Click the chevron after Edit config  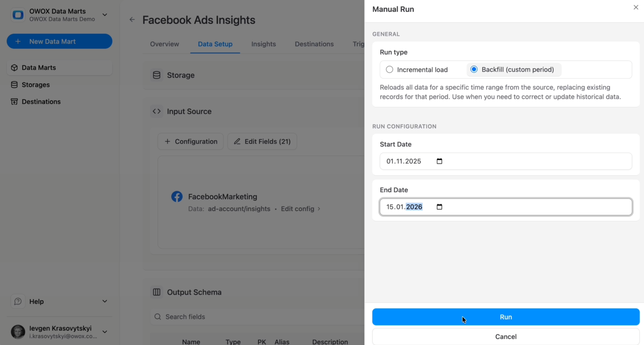[319, 209]
